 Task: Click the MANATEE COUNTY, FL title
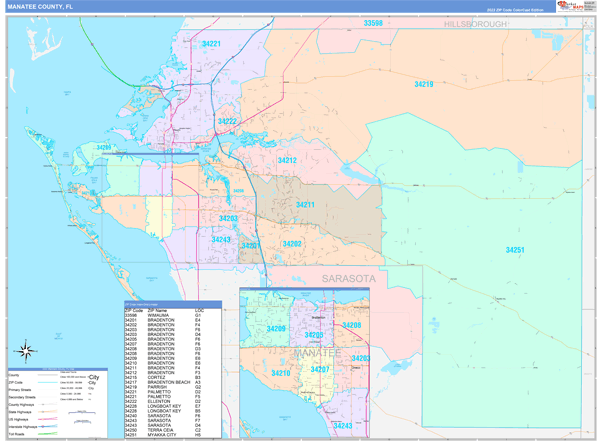40,6
